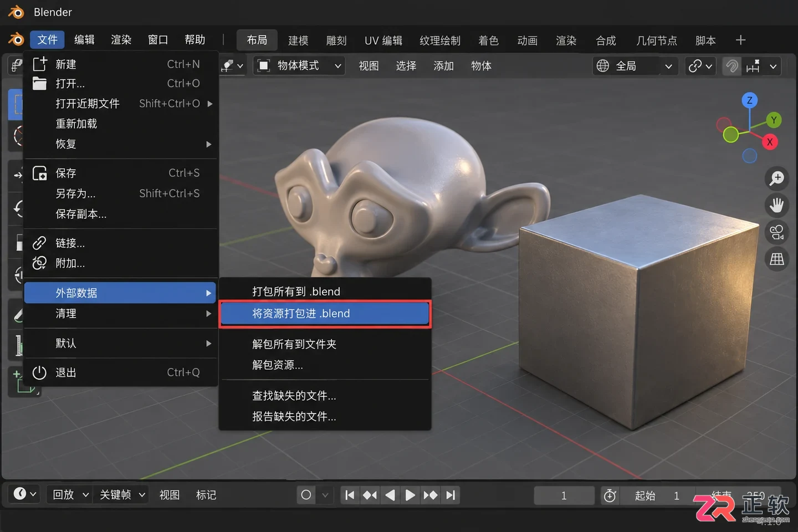This screenshot has height=532, width=798.
Task: Switch to the 合成 workspace tab
Action: tap(606, 41)
